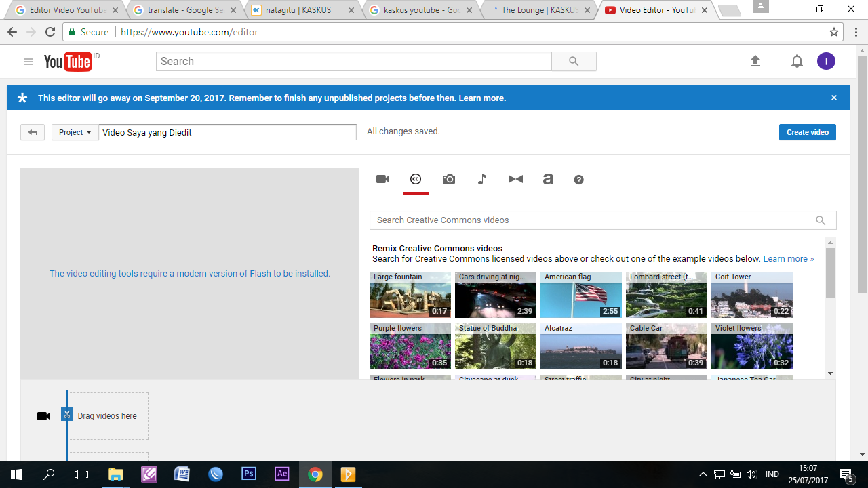Image resolution: width=868 pixels, height=488 pixels.
Task: Open the Text letter-a tab
Action: [548, 179]
